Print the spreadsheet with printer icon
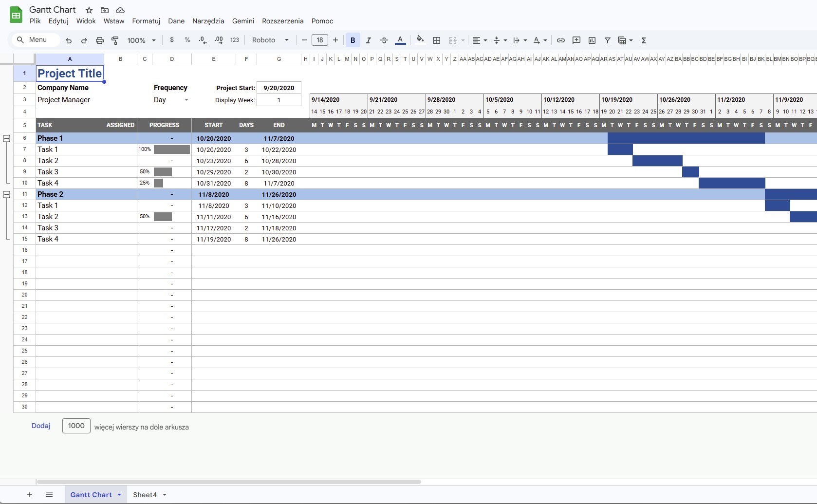This screenshot has width=817, height=504. (100, 40)
